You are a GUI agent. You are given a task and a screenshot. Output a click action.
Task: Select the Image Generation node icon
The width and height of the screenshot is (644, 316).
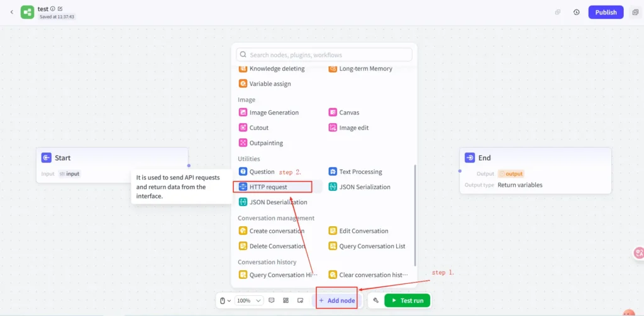pyautogui.click(x=243, y=112)
